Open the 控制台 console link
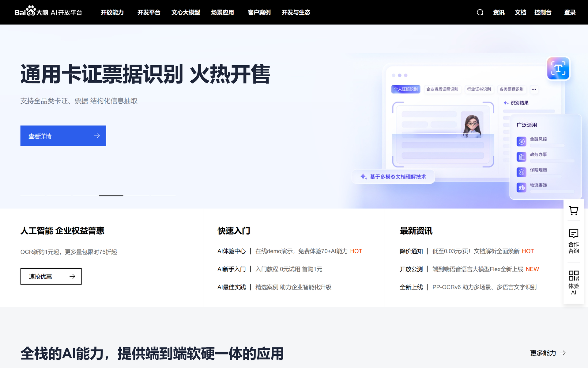Screen dimensions: 588x368 point(543,12)
